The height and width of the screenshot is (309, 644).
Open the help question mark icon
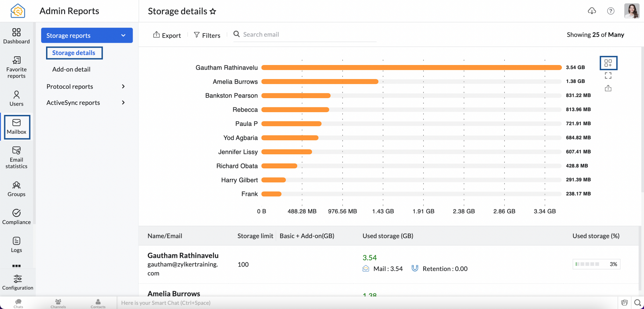pos(611,11)
